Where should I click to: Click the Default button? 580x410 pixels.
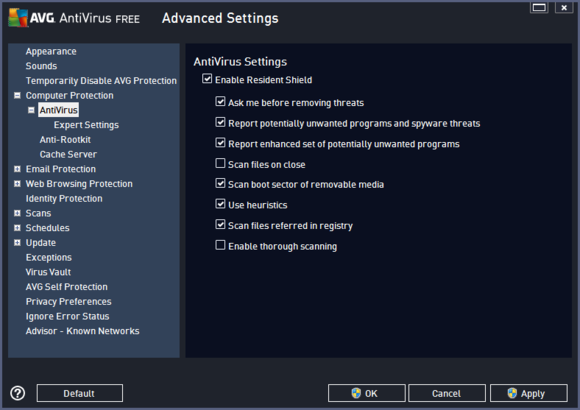[x=80, y=393]
